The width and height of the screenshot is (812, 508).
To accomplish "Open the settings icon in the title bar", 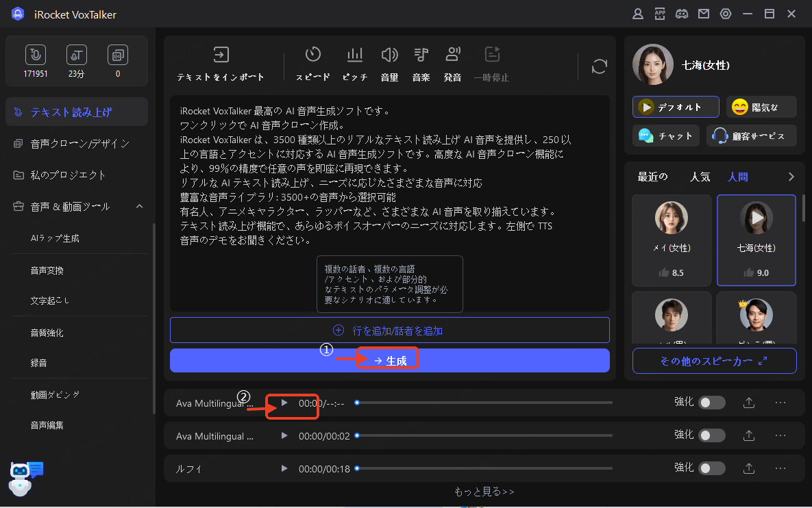I will point(726,14).
